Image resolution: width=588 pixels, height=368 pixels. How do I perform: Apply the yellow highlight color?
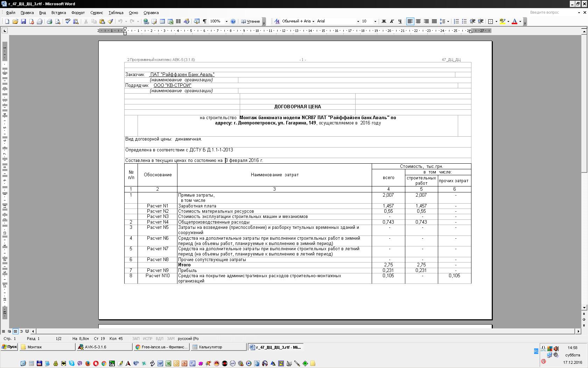tap(502, 21)
